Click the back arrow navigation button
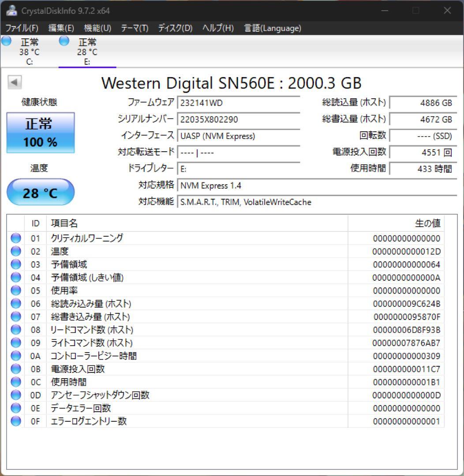464x476 pixels. 15,82
